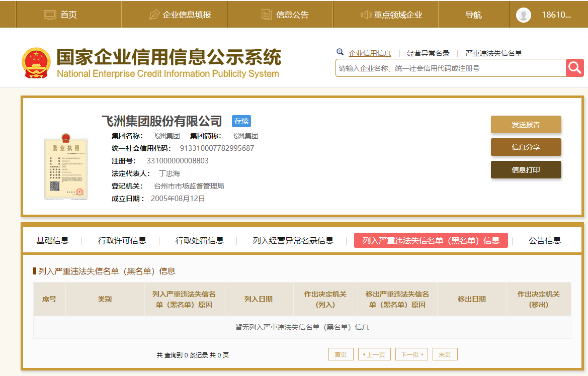Screen dimensions: 588x376
Task: Open the 企业信息填报 menu item
Action: [175, 14]
